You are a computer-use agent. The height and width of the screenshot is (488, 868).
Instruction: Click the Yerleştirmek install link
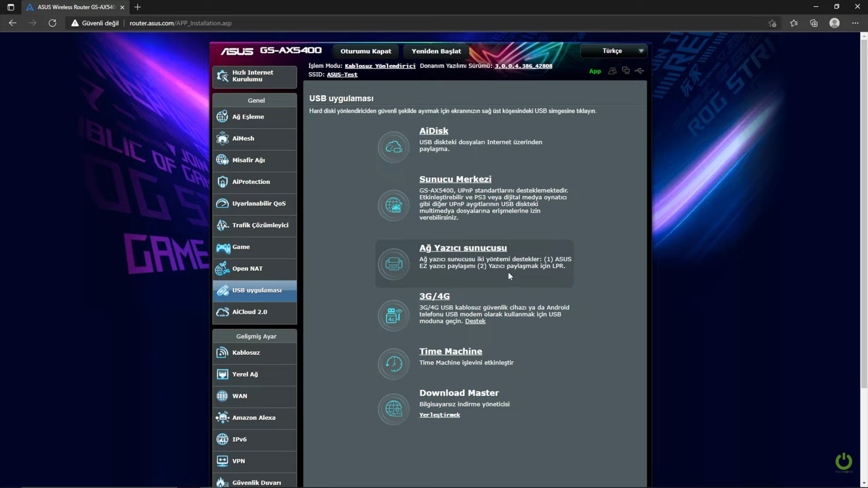[x=439, y=415]
